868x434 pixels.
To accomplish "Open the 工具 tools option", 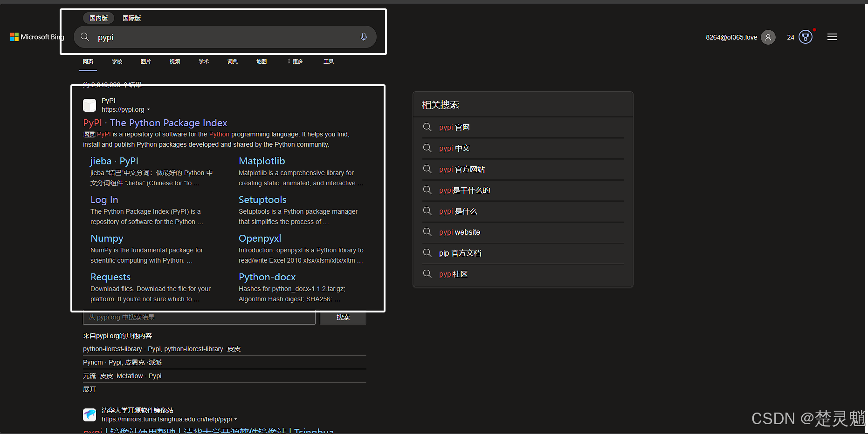I will (x=329, y=61).
